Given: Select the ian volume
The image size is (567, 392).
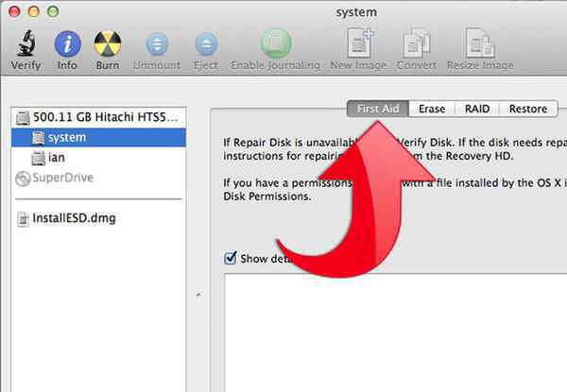Looking at the screenshot, I should (98, 158).
